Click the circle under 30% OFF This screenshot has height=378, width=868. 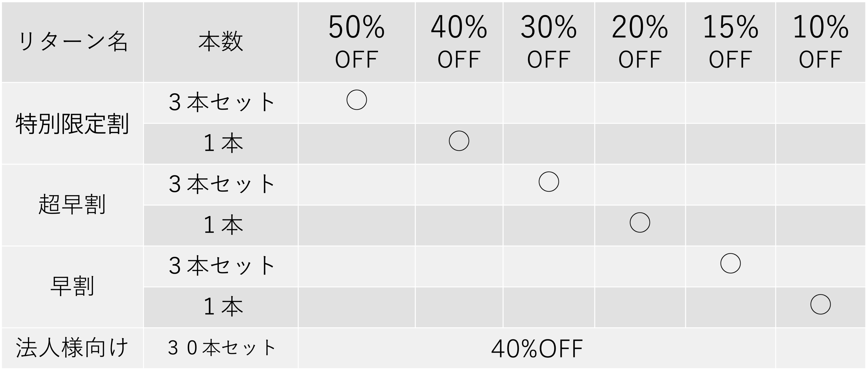549,182
